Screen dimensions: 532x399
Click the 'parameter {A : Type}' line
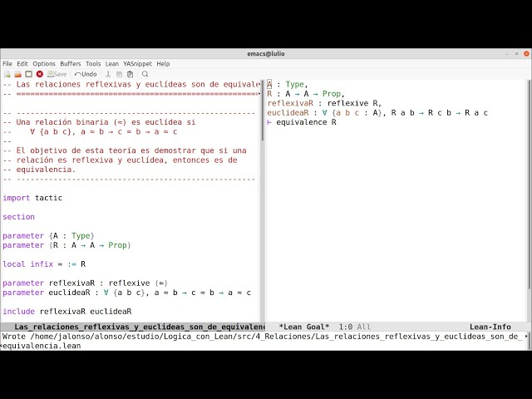pyautogui.click(x=48, y=236)
